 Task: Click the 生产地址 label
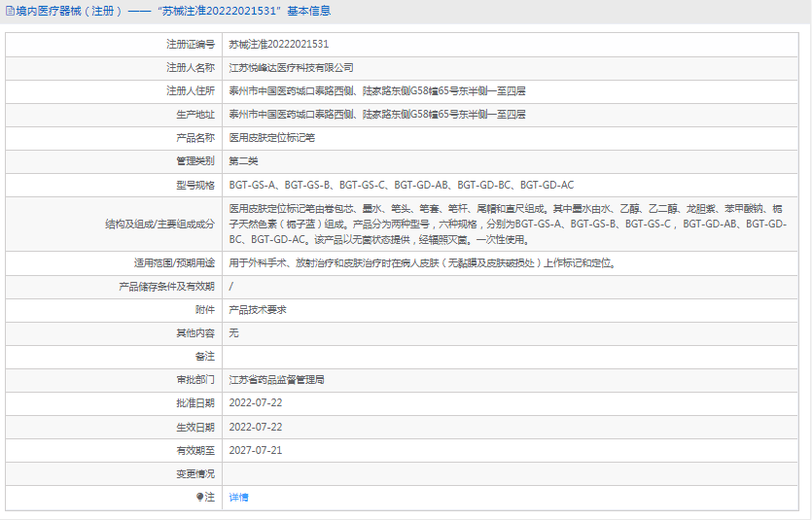point(195,115)
